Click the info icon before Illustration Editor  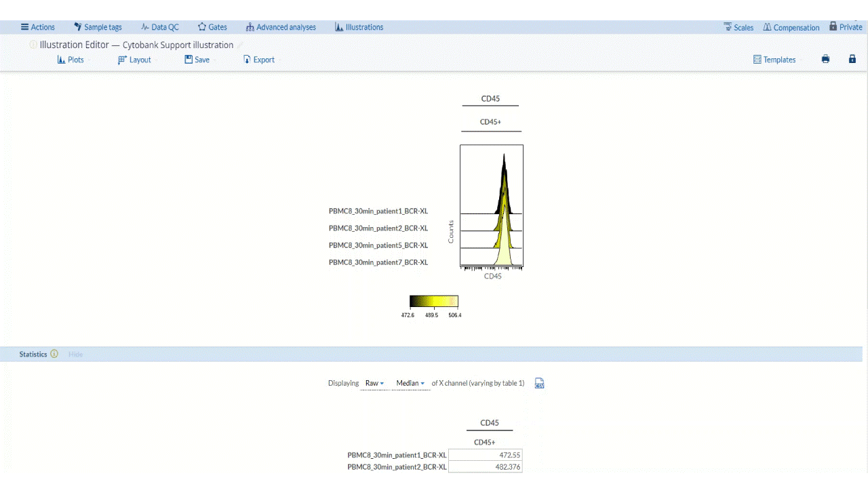pos(33,45)
